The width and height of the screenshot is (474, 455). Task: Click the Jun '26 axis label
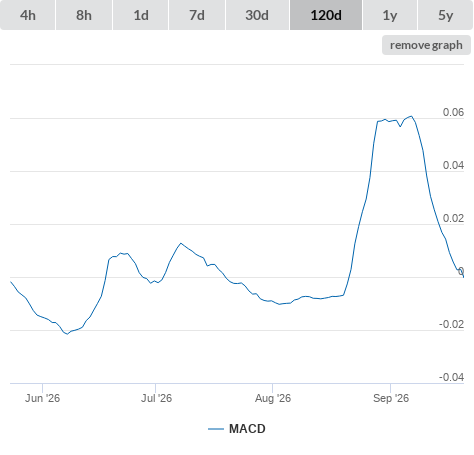[42, 398]
